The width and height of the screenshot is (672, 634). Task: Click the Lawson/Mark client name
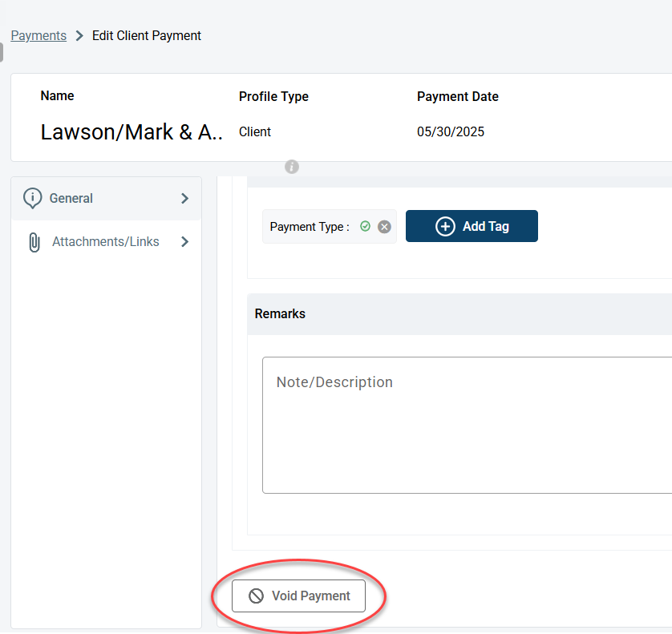coord(132,132)
